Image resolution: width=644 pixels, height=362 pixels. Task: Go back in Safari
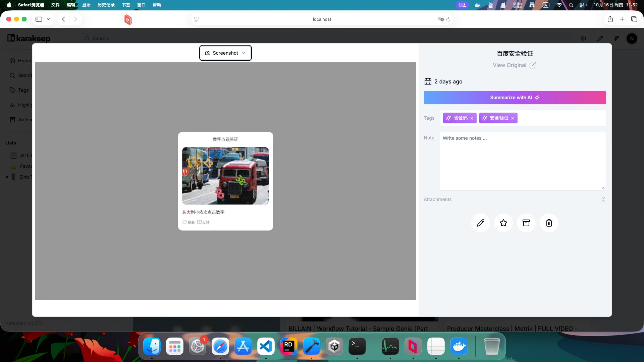63,19
